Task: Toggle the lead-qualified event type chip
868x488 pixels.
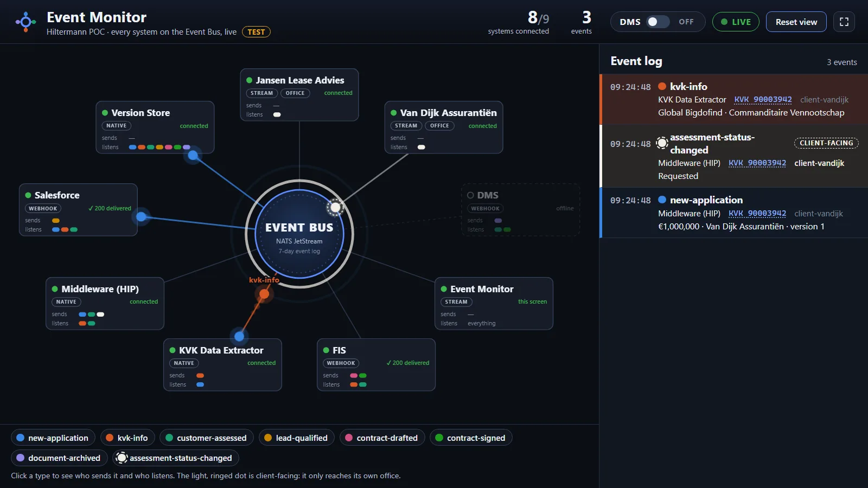Action: coord(296,438)
